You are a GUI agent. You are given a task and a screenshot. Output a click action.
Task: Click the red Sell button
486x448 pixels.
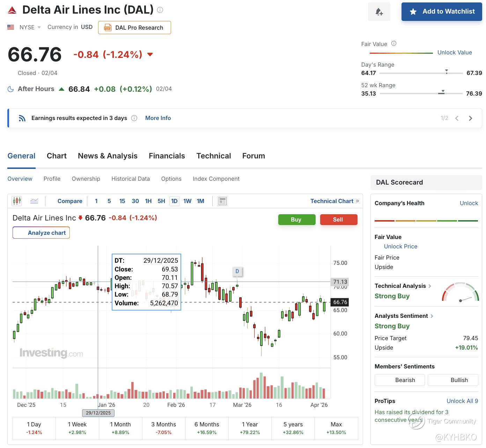[339, 219]
